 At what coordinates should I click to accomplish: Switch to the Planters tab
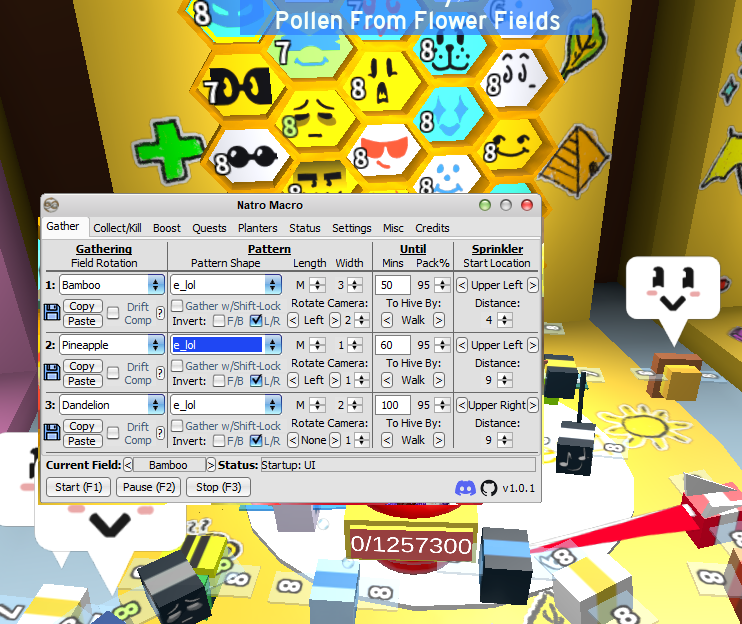[257, 228]
